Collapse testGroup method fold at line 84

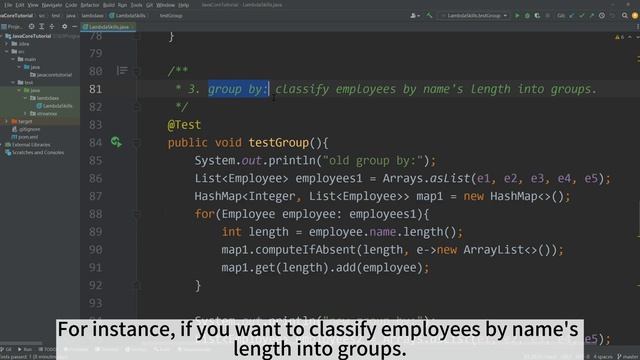click(138, 142)
